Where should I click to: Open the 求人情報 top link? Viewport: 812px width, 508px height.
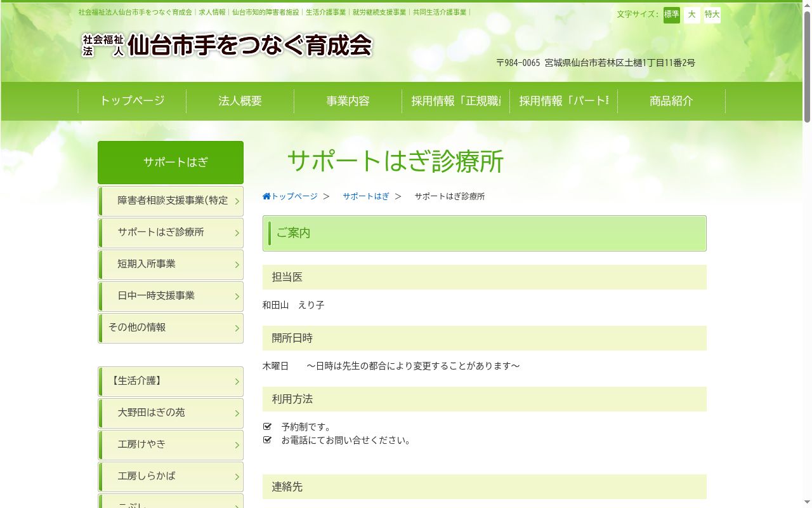[x=212, y=12]
